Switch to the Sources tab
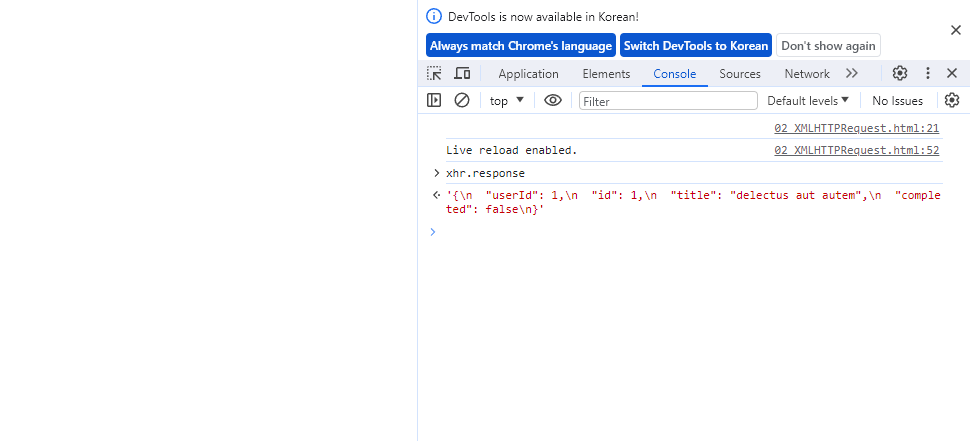 [740, 74]
